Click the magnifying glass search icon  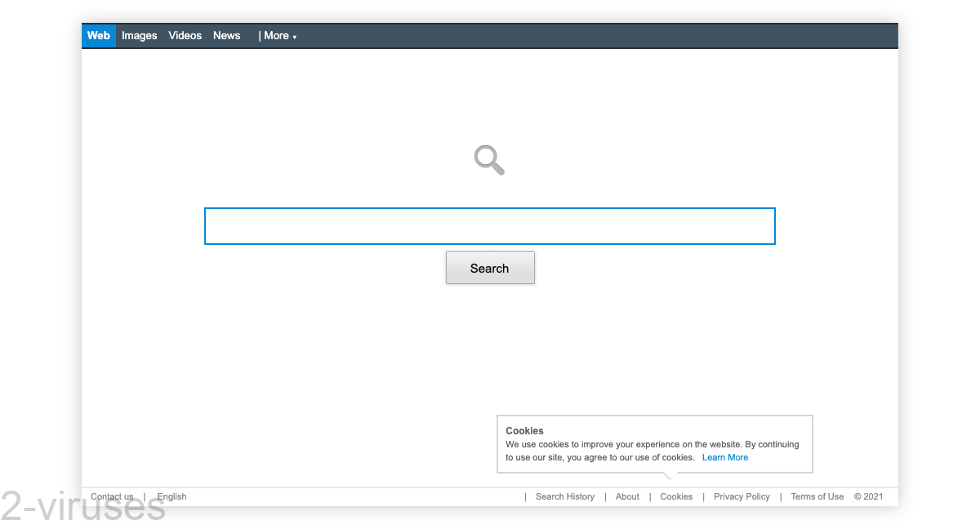coord(488,160)
